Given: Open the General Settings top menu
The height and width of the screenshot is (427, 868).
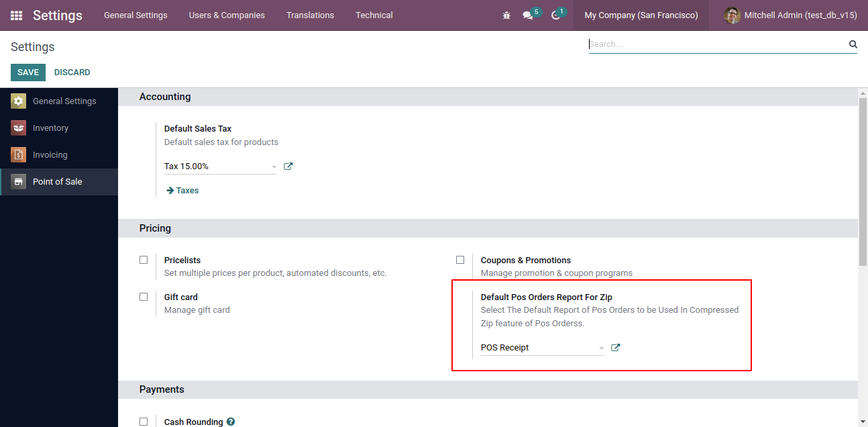Looking at the screenshot, I should 135,15.
